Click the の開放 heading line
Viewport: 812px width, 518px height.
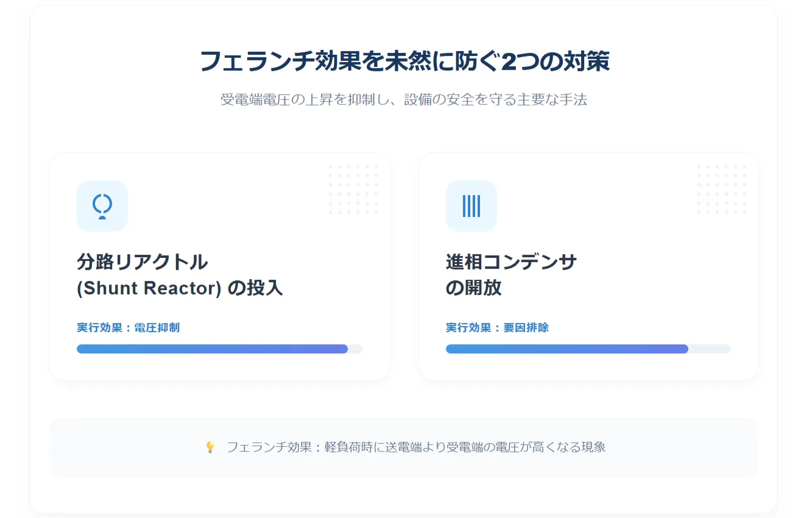(x=474, y=288)
